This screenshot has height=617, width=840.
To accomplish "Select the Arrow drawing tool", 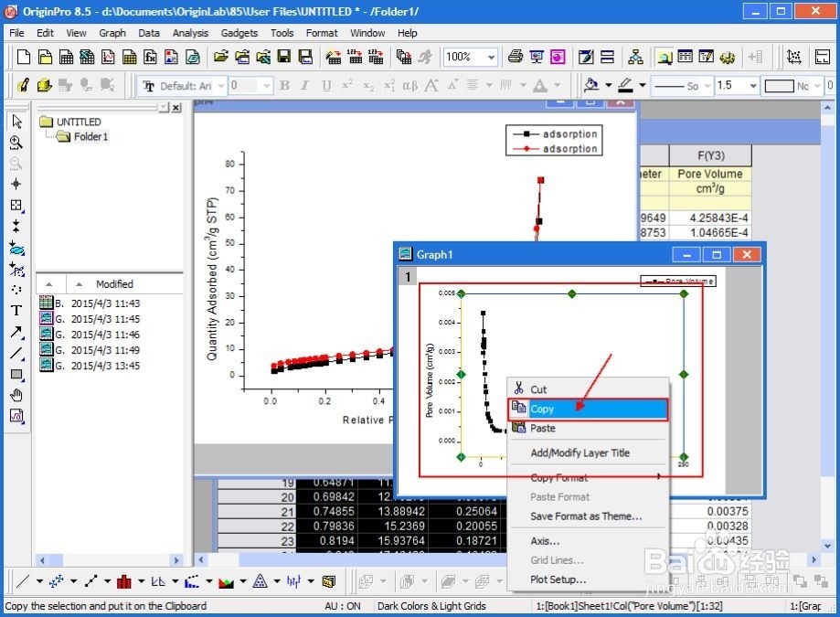I will click(x=16, y=332).
